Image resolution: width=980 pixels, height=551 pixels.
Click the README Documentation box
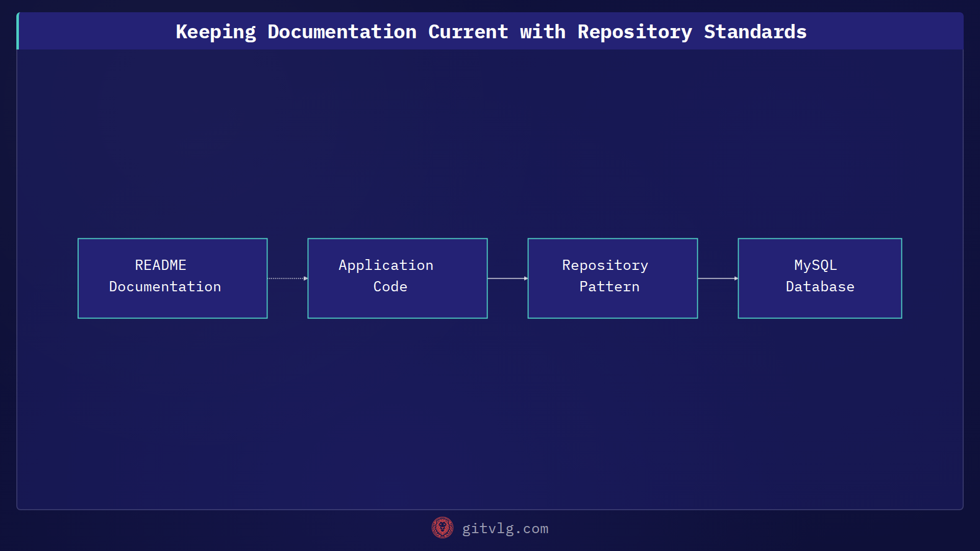coord(173,278)
